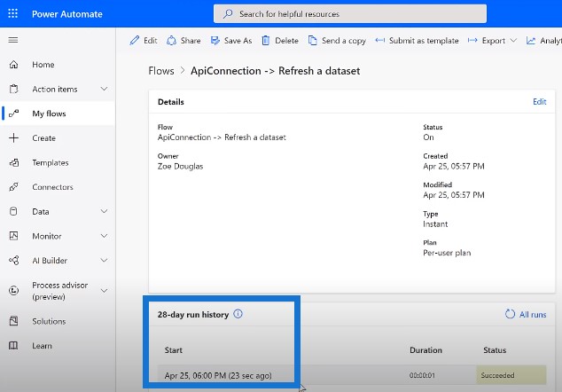The width and height of the screenshot is (562, 392).
Task: Click the Edit link in Details card
Action: [x=540, y=101]
